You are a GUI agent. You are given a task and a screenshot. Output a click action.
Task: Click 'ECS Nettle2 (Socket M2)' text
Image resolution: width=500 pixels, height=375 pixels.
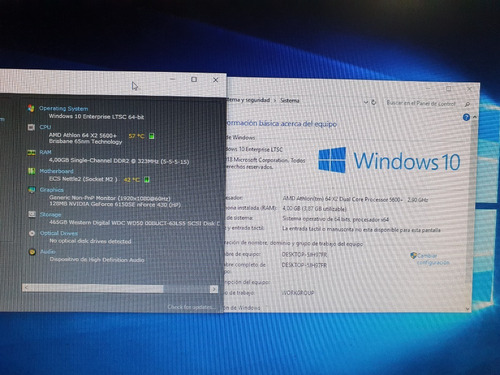point(83,179)
